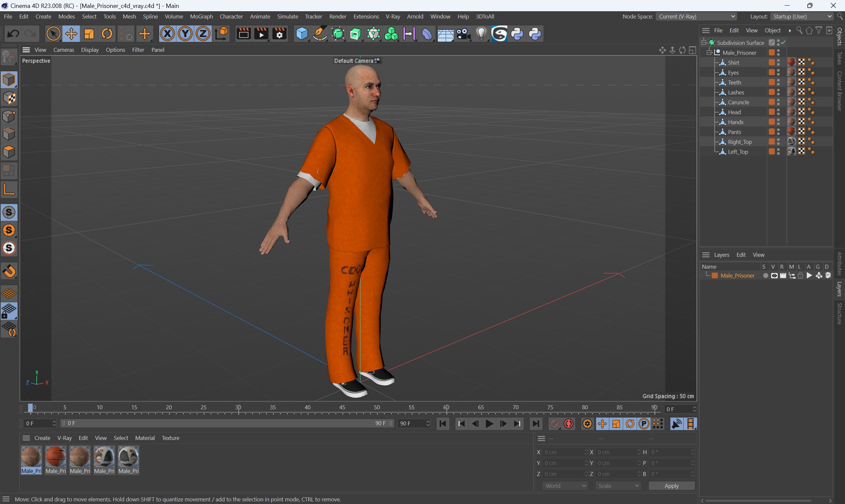Click the 90 F end frame stepper
This screenshot has width=845, height=504.
428,423
